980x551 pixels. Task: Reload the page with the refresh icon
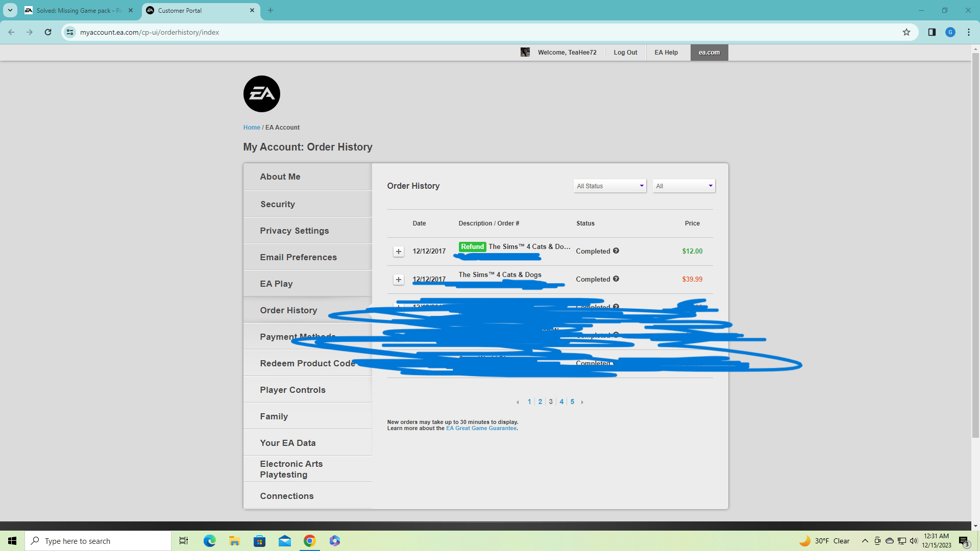[48, 32]
